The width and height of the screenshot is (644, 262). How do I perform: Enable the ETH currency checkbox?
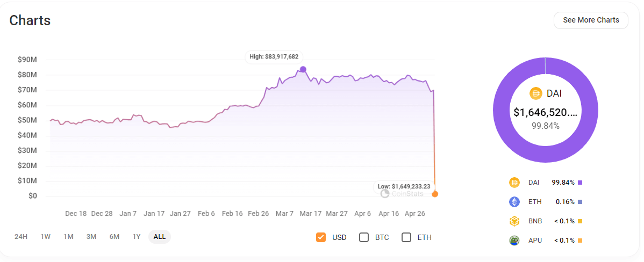click(406, 237)
